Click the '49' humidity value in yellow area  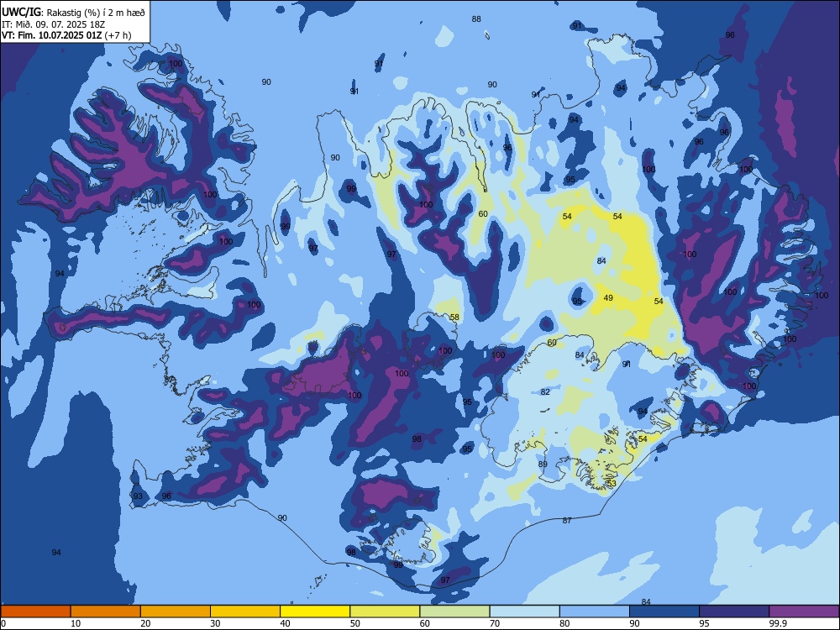(608, 298)
